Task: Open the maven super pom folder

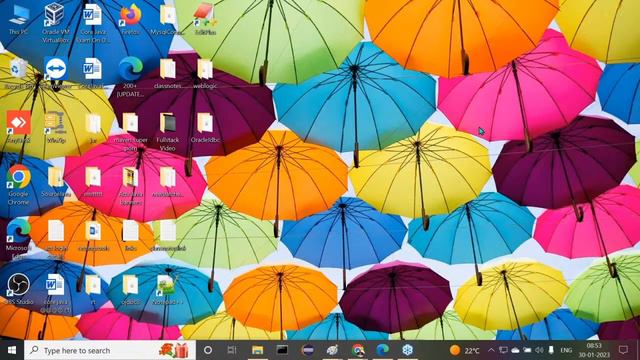Action: [131, 131]
